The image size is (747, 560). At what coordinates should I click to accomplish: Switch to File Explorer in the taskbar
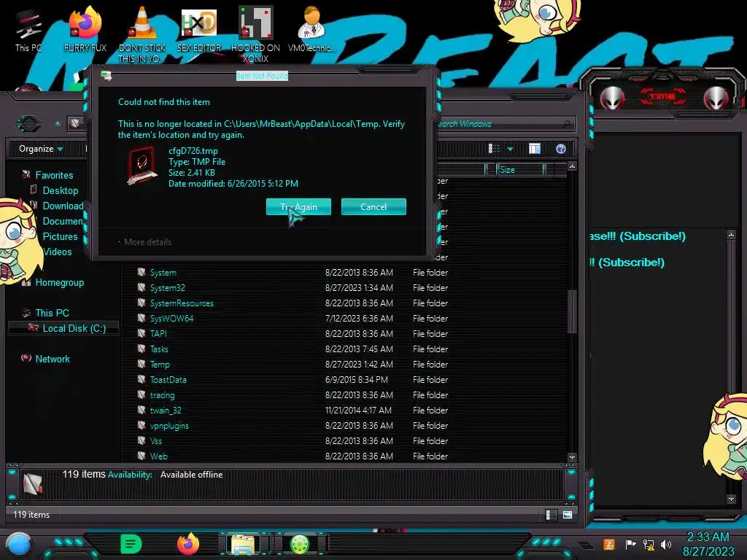244,544
